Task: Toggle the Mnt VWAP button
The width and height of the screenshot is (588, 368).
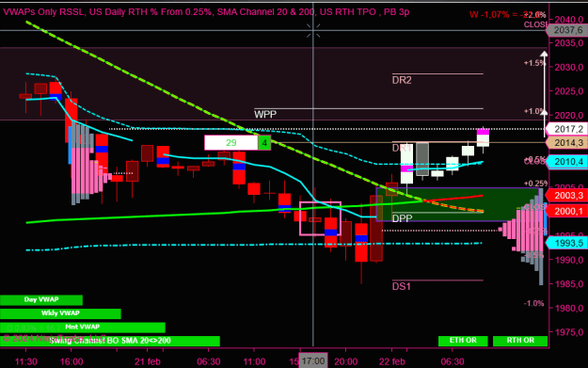Action: click(83, 328)
